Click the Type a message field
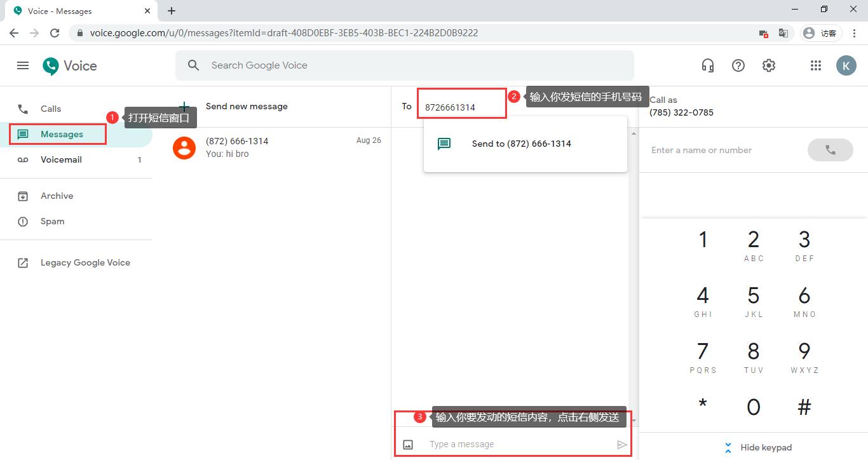This screenshot has height=460, width=868. click(x=518, y=444)
